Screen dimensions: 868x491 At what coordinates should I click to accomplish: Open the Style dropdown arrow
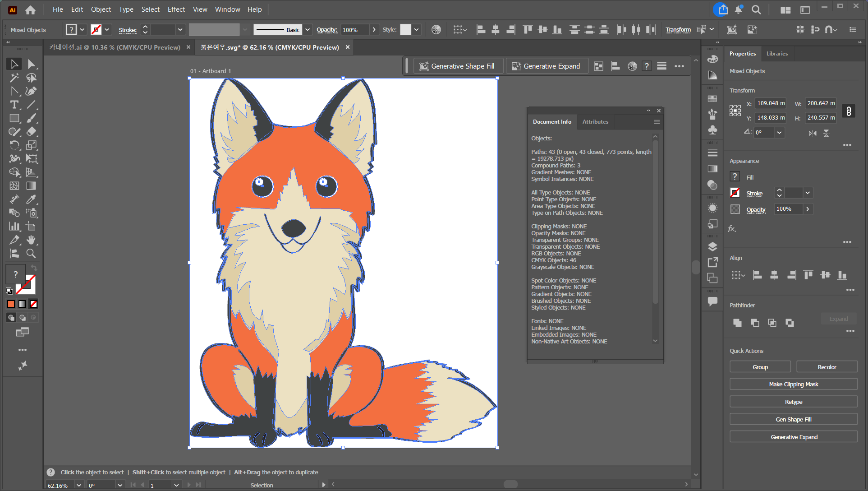[x=417, y=30]
